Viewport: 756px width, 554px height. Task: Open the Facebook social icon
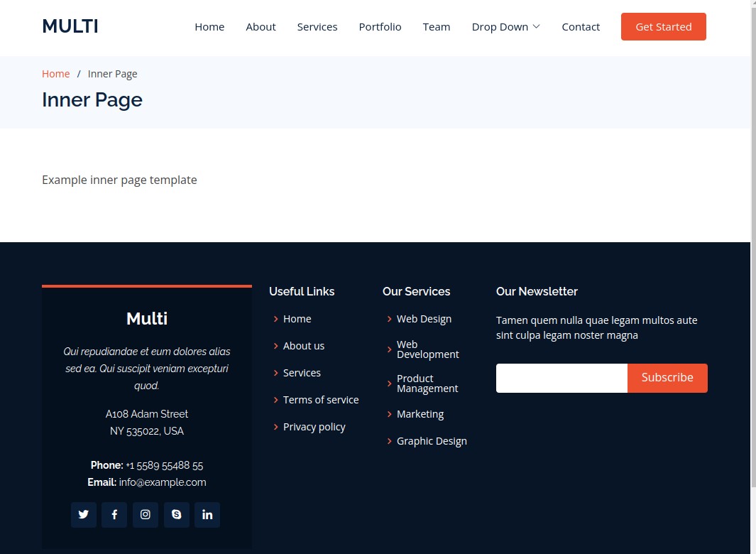[x=114, y=515]
